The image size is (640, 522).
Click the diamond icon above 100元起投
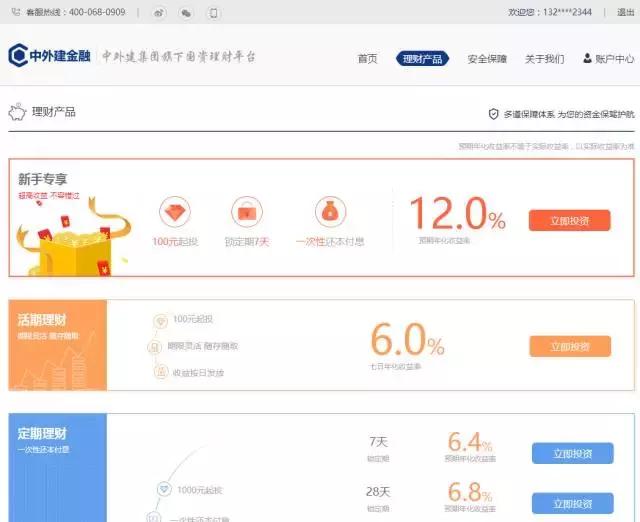tap(175, 212)
